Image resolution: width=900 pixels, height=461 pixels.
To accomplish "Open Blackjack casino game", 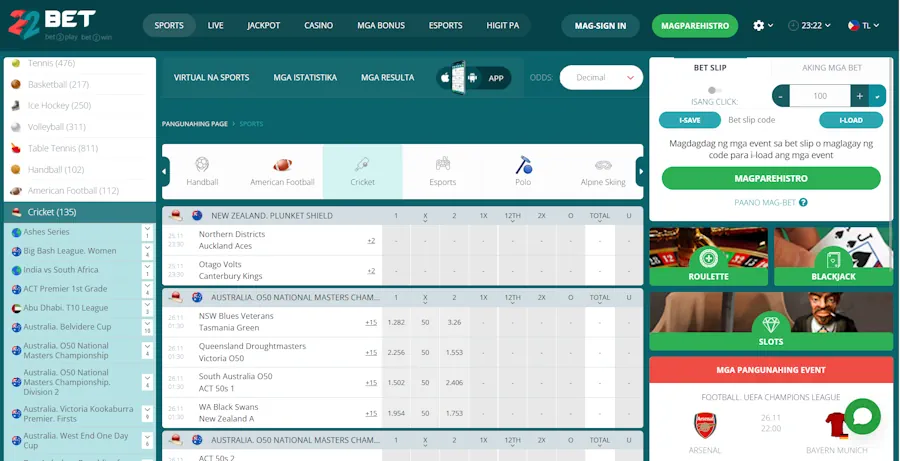I will (x=833, y=257).
